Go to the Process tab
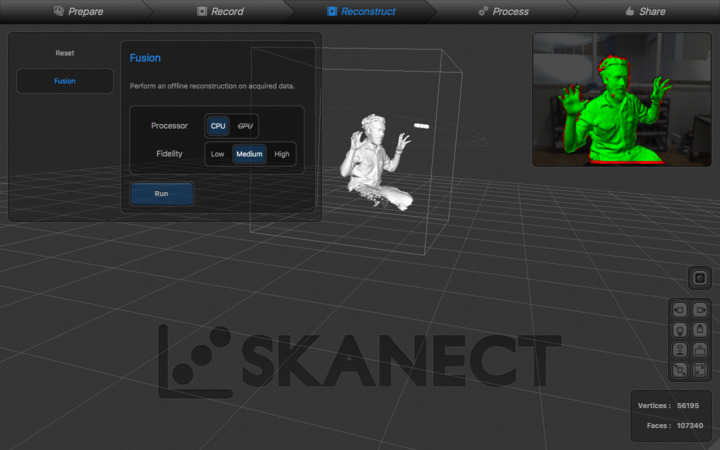Viewport: 720px width, 450px height. pyautogui.click(x=504, y=11)
